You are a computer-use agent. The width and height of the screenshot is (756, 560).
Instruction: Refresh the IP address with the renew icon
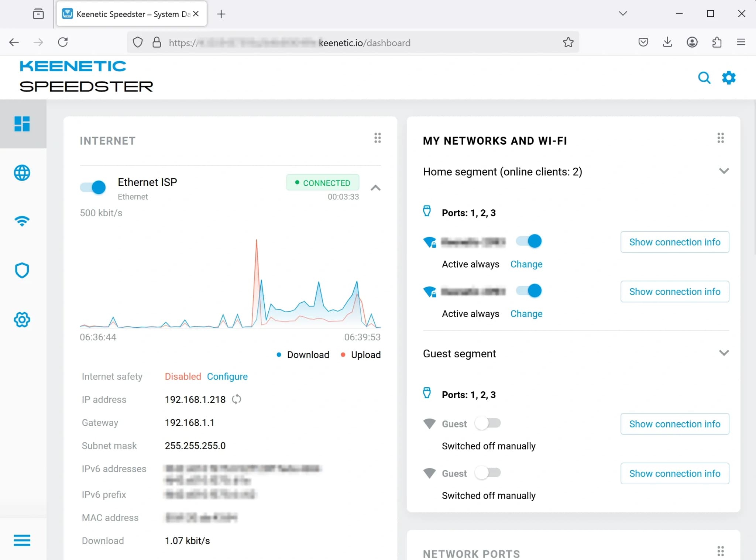(237, 399)
